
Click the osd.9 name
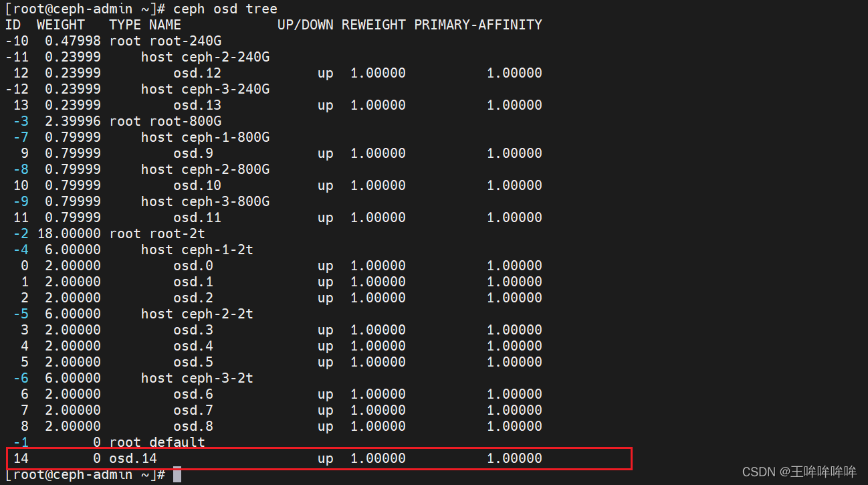193,153
